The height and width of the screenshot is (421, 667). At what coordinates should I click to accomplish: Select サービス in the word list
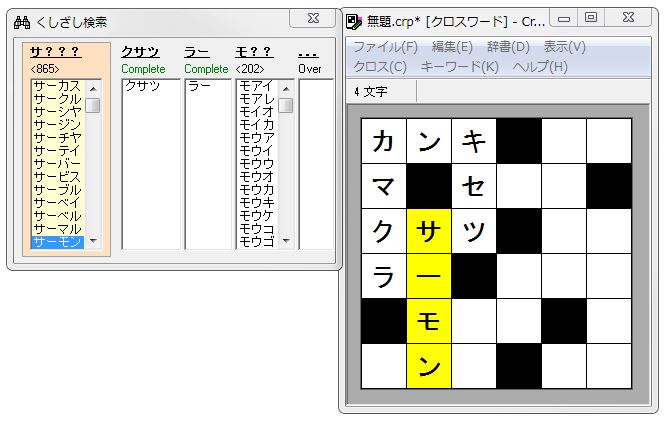tap(57, 176)
